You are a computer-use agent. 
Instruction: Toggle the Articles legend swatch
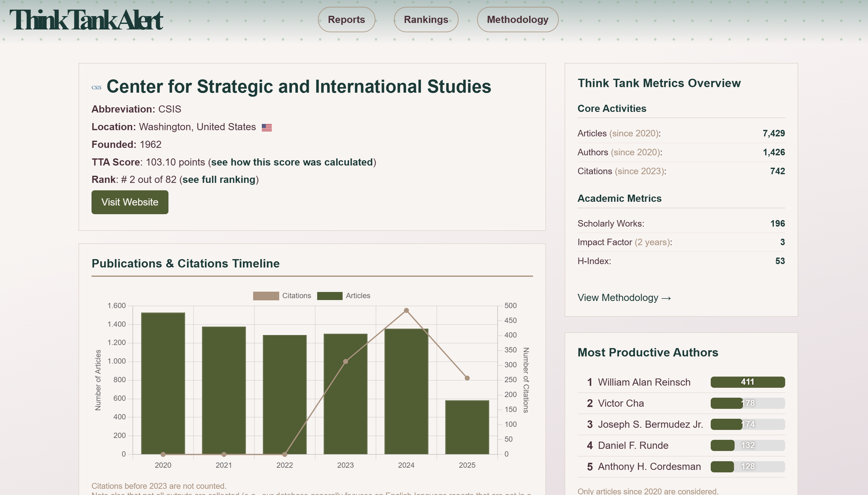tap(330, 296)
